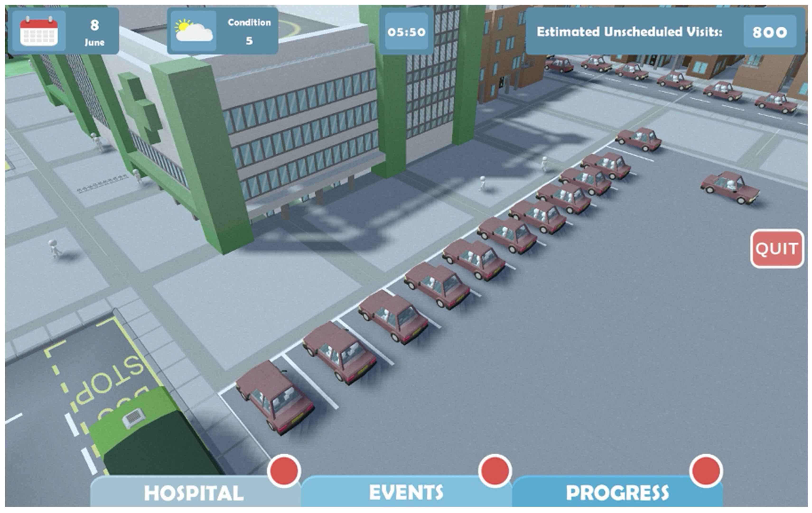
Task: Open the Events tab
Action: 406,493
